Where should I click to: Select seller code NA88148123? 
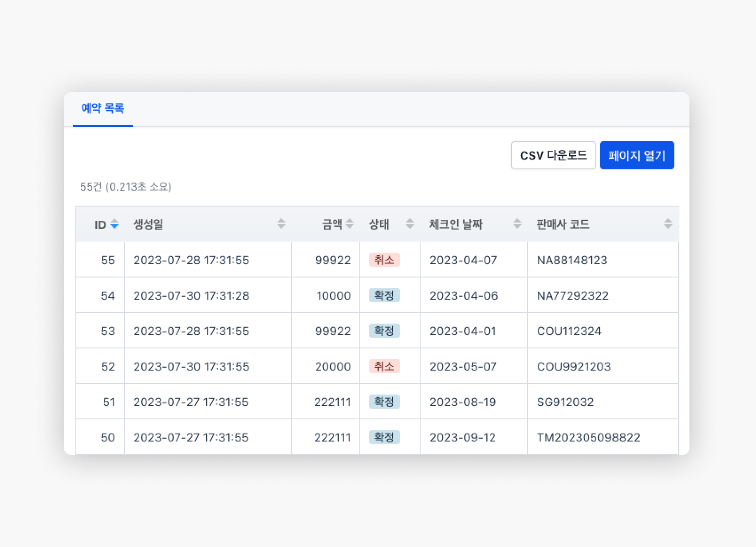click(x=572, y=260)
